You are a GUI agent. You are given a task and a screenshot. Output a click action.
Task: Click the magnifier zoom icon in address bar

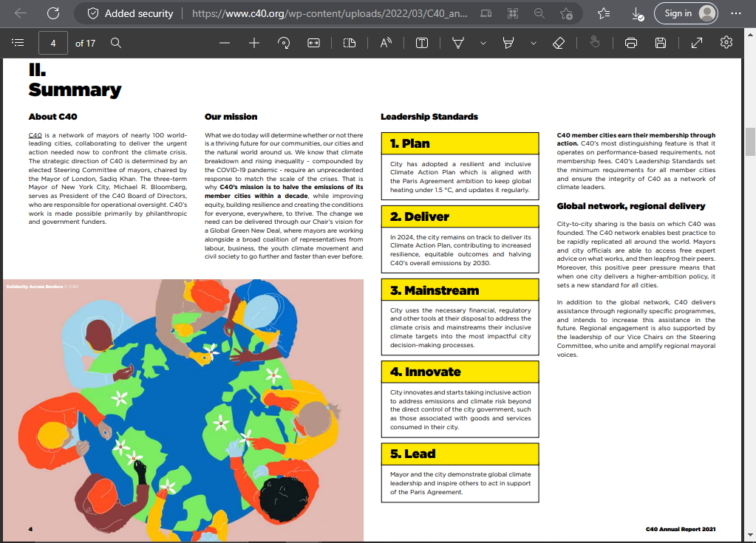[539, 13]
